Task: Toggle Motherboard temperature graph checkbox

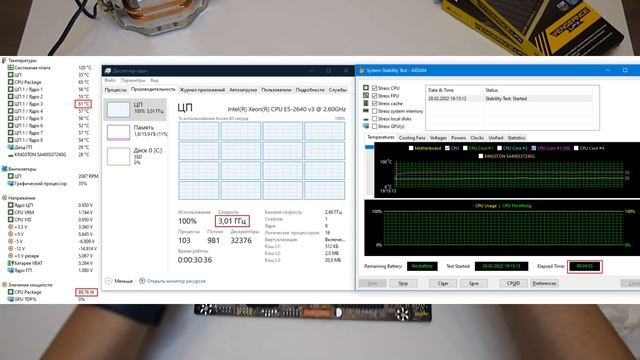Action: pos(411,148)
